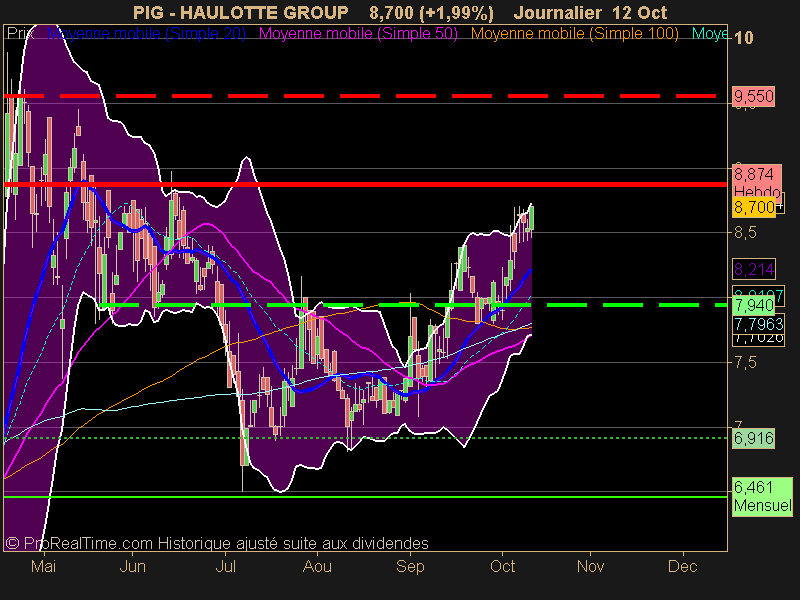Click the "8,874 Hebdo" weekly level label
The height and width of the screenshot is (600, 800).
coord(757,182)
